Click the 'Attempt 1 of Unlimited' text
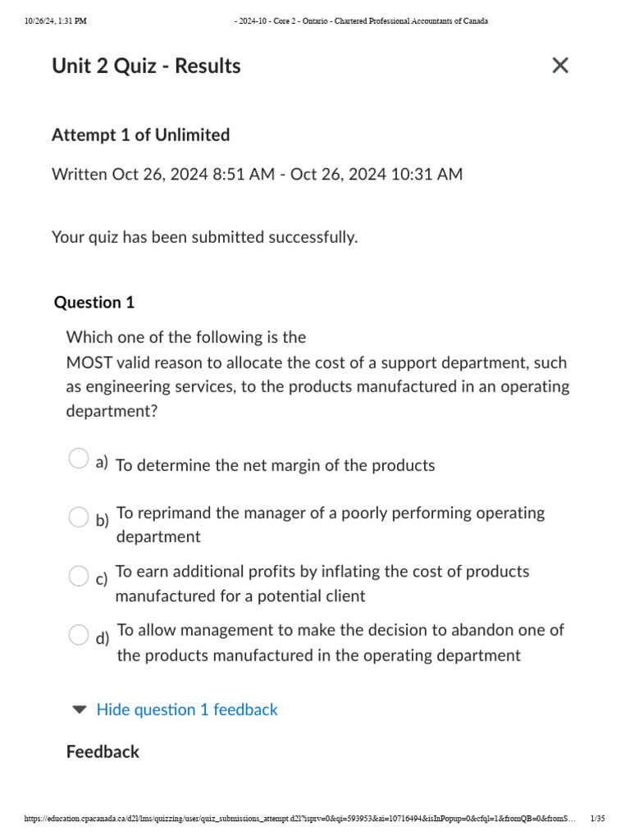630x840 pixels. pos(140,135)
